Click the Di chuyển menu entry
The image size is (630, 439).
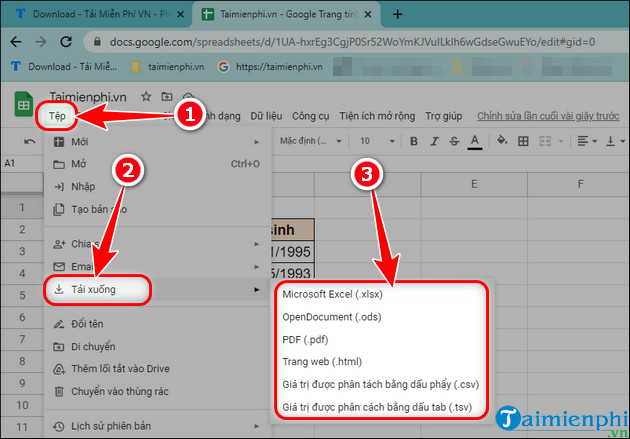158,346
